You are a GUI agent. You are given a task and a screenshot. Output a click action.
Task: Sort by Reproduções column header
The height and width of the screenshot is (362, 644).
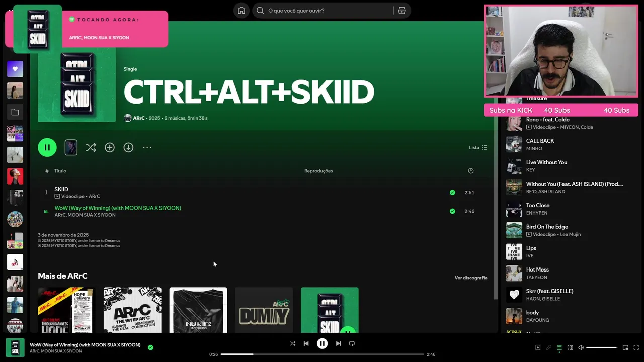(318, 171)
